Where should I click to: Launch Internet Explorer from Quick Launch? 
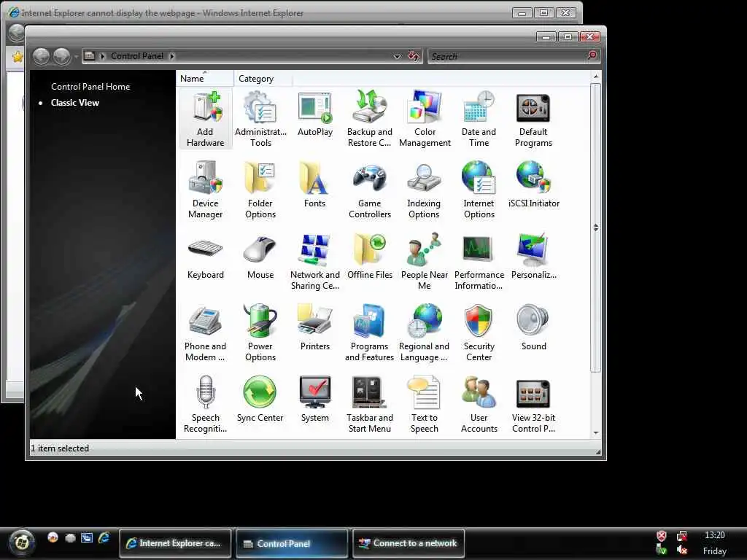coord(104,538)
